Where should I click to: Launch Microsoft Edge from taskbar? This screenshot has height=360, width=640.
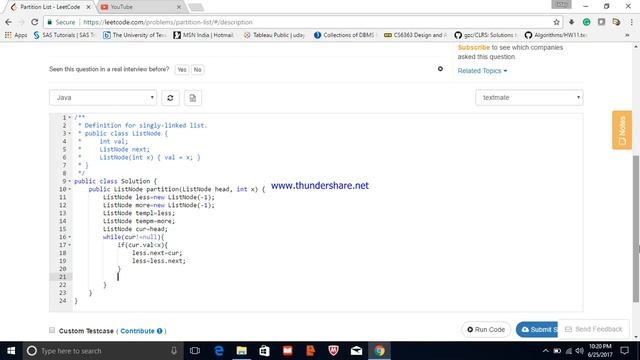pyautogui.click(x=219, y=351)
